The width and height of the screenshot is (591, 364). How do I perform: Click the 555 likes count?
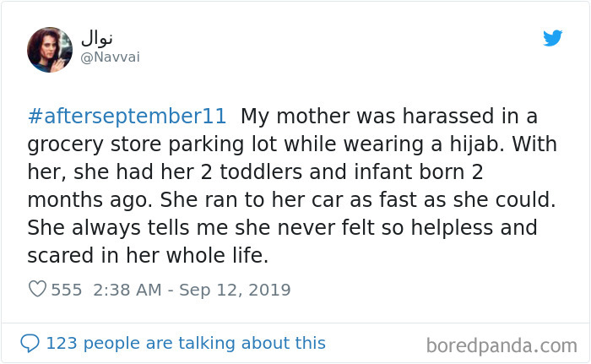point(67,290)
